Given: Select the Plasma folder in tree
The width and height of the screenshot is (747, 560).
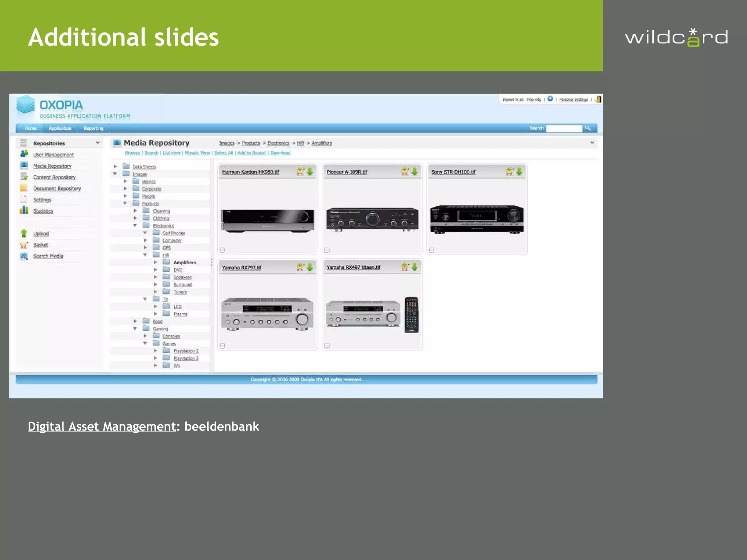Looking at the screenshot, I should click(x=181, y=314).
